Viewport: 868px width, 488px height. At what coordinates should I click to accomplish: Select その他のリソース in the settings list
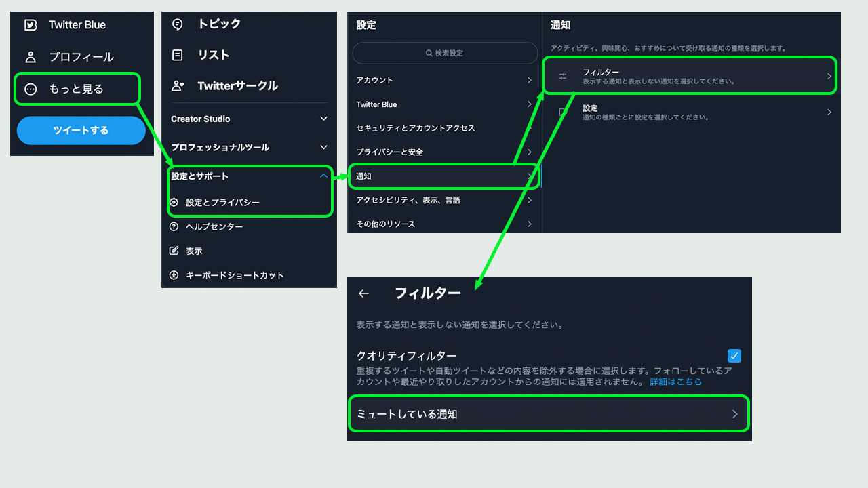pos(444,224)
